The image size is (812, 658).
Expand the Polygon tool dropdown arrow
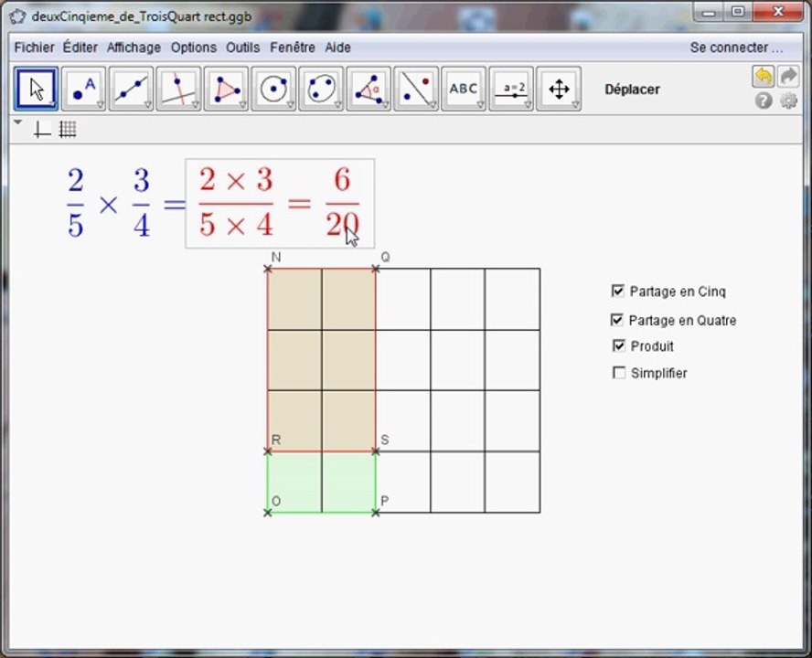click(x=243, y=105)
